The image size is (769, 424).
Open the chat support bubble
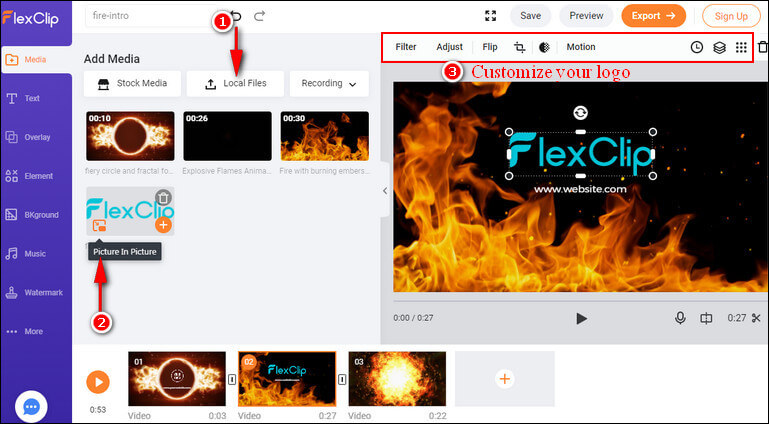pos(31,406)
